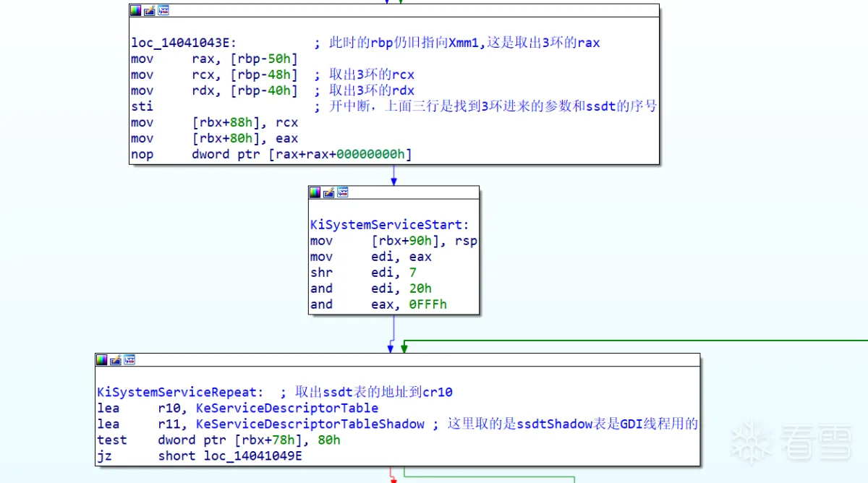Click the instruction and eax, 0FFFh
This screenshot has width=868, height=483.
[x=378, y=304]
